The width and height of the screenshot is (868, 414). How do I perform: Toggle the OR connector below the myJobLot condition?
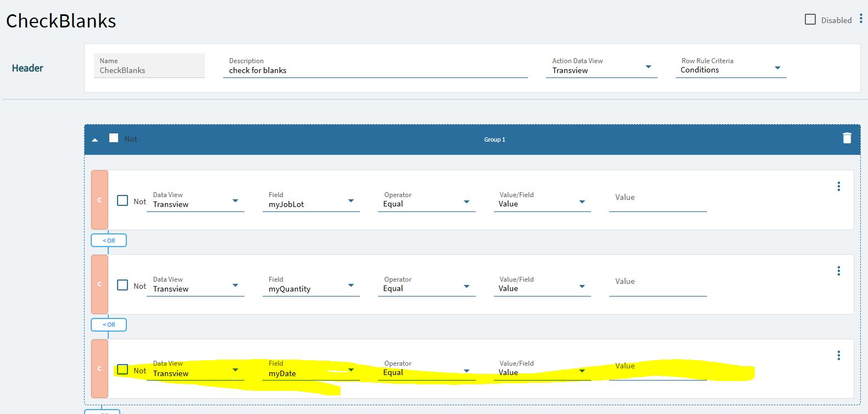click(x=109, y=240)
